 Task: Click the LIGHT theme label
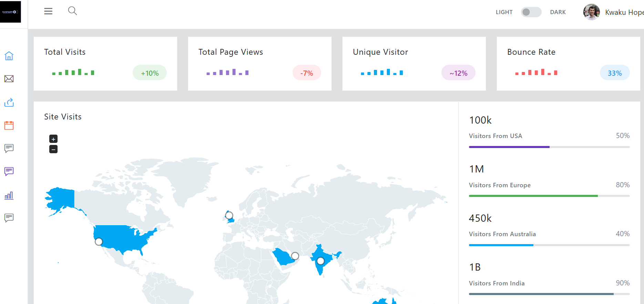tap(504, 12)
